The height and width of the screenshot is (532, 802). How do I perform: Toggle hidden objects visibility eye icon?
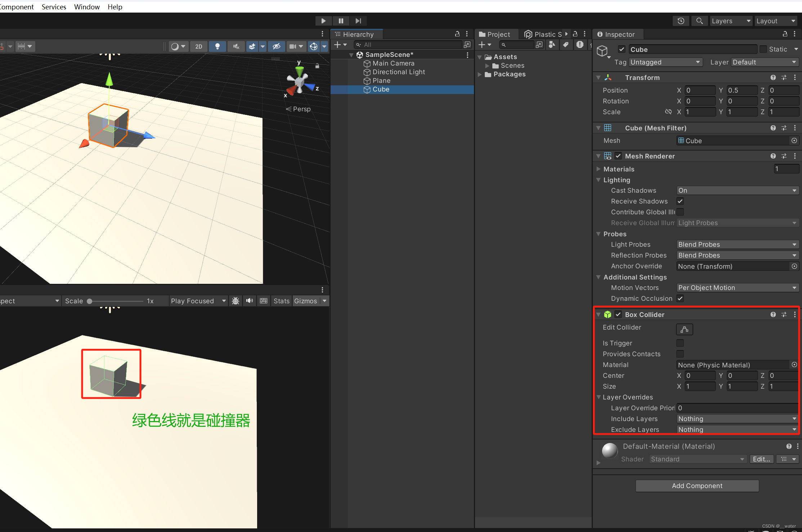(277, 46)
